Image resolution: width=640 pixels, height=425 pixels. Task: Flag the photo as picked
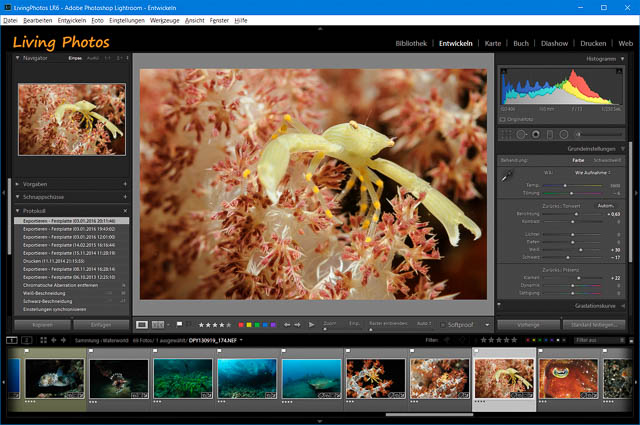pos(179,324)
